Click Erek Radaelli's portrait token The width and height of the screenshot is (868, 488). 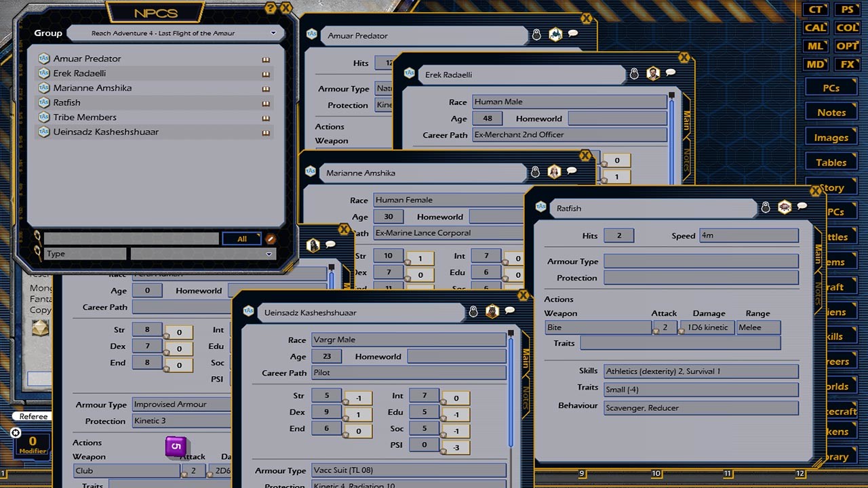(652, 75)
